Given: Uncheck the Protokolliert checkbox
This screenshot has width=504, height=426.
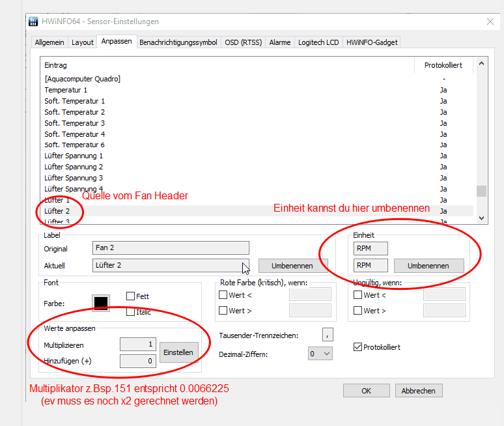Looking at the screenshot, I should click(357, 347).
